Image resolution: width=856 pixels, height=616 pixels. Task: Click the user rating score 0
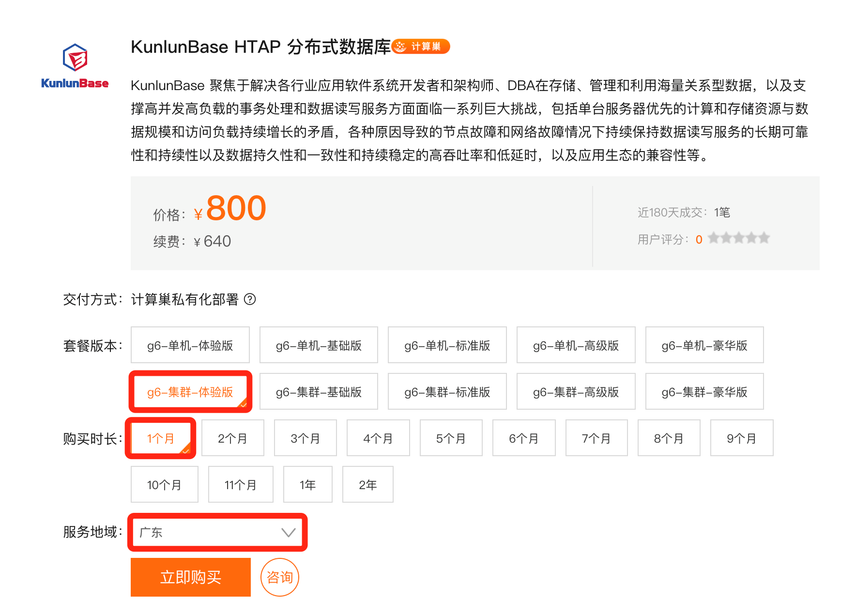coord(699,239)
